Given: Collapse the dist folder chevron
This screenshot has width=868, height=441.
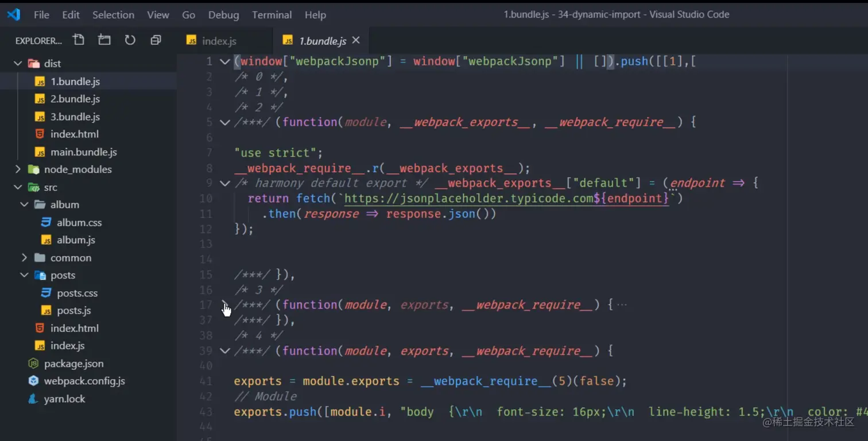Looking at the screenshot, I should 18,64.
